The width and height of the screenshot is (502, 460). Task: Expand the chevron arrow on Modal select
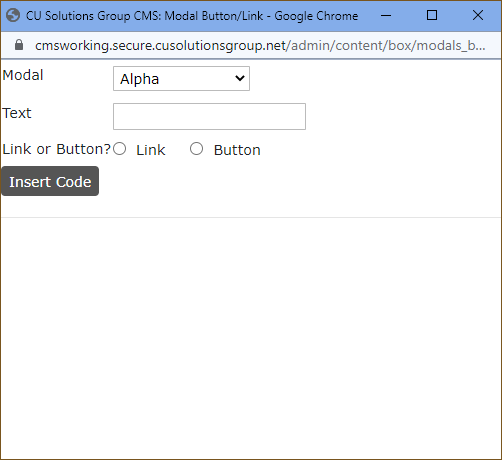click(x=240, y=78)
